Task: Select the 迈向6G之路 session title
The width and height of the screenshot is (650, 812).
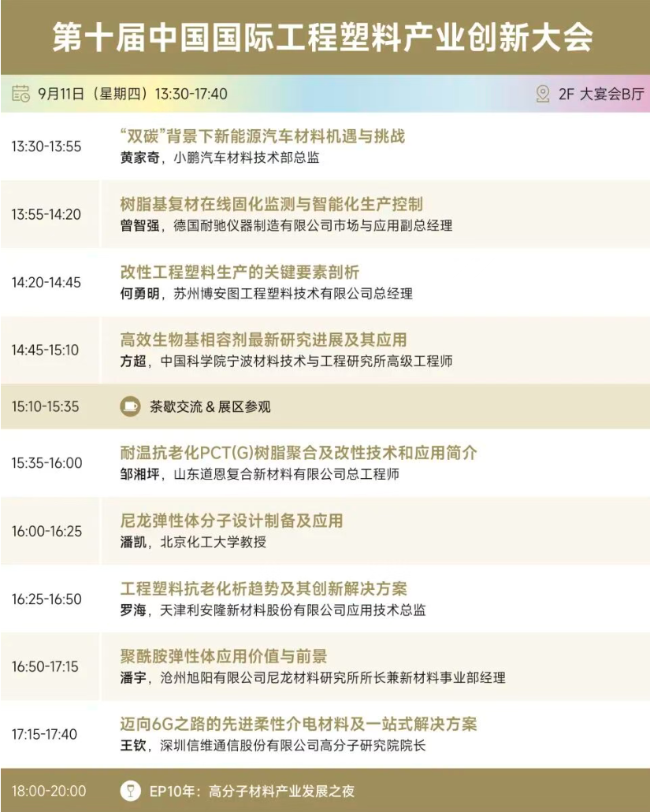Action: 299,724
